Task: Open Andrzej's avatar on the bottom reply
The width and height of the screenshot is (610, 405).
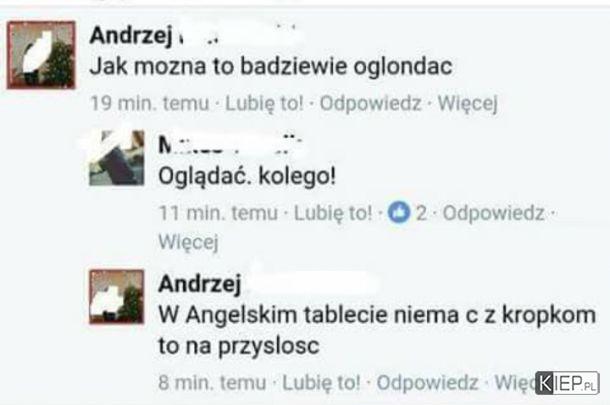Action: click(117, 296)
